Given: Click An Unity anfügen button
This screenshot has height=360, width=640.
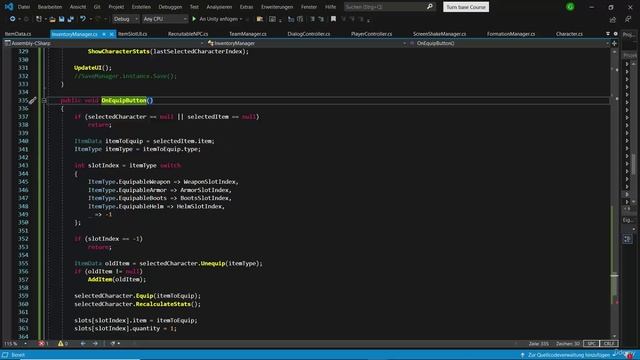Looking at the screenshot, I should [217, 19].
